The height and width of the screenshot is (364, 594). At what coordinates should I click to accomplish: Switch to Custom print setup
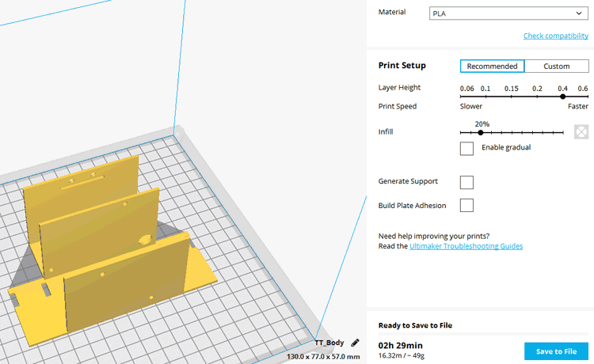click(x=557, y=66)
